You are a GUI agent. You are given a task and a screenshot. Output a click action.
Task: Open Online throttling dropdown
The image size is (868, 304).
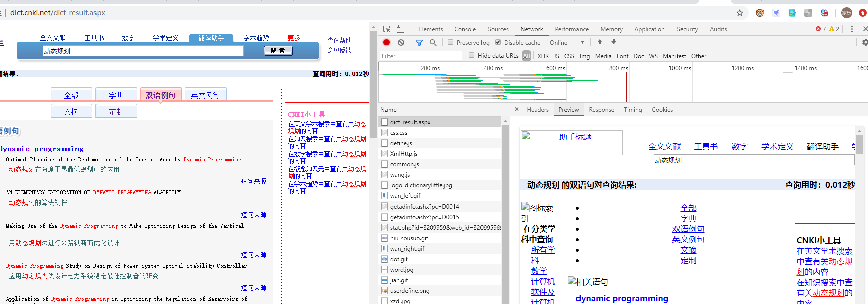click(567, 43)
